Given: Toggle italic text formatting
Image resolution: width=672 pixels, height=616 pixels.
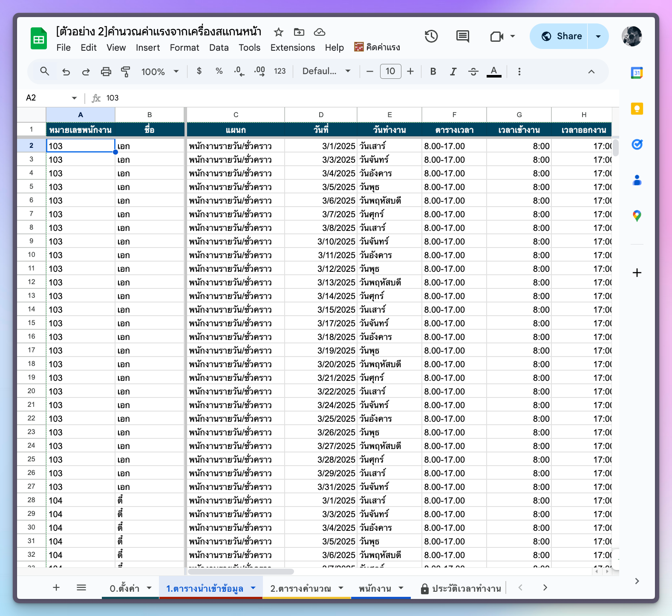Looking at the screenshot, I should [453, 72].
